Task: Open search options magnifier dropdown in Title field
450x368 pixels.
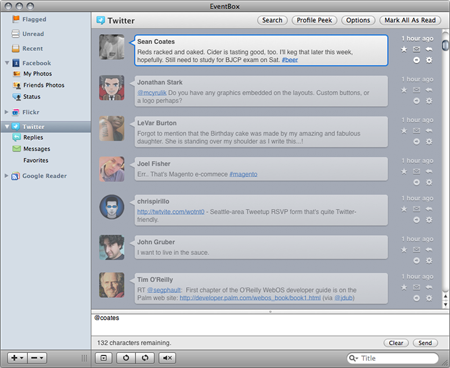Action: tap(353, 358)
